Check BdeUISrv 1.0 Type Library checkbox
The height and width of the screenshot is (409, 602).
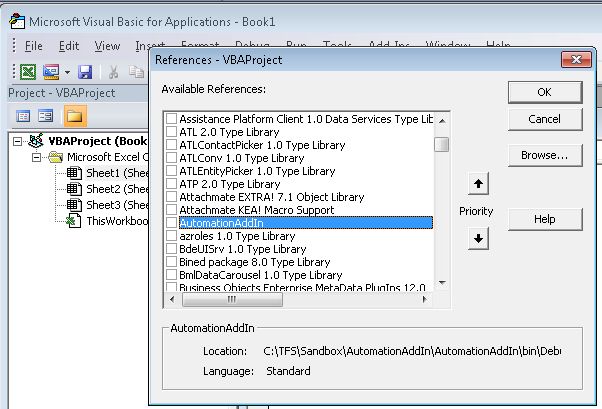click(x=171, y=249)
